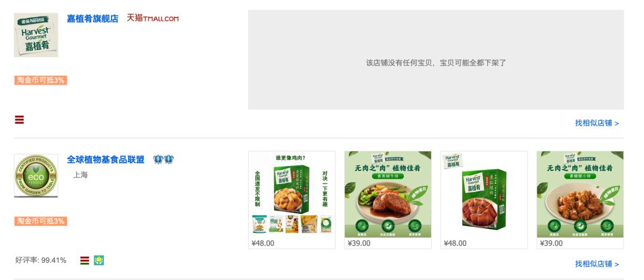Open the chicken nuggets box product thumbnail

coord(292,194)
